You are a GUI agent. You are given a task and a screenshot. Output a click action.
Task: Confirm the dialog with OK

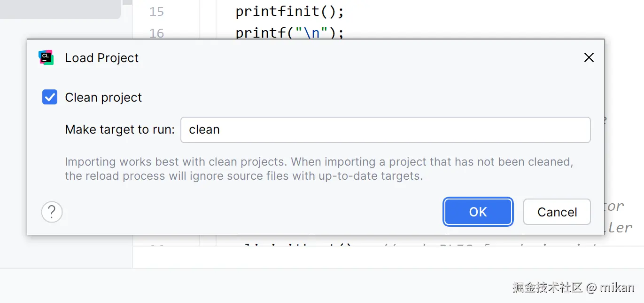[x=478, y=212]
